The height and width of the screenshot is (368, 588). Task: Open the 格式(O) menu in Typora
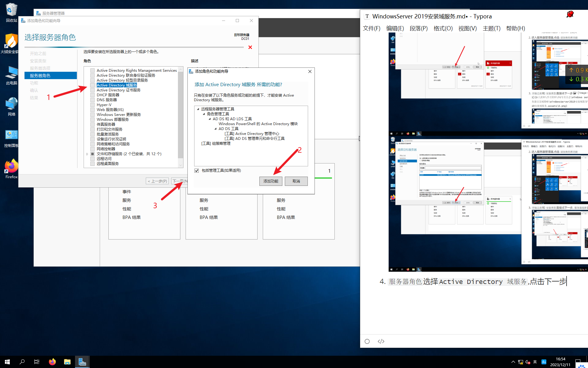pos(443,29)
